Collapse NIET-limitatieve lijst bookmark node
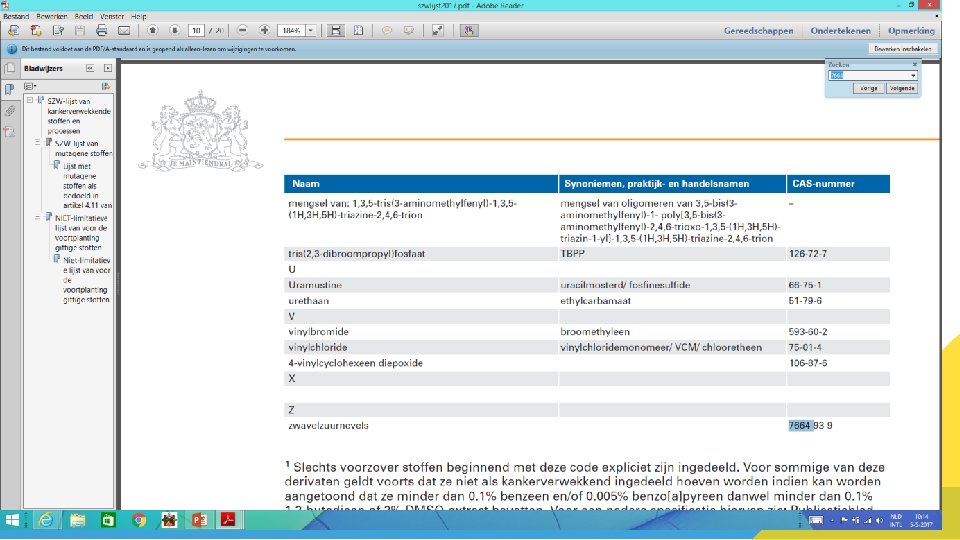Viewport: 960px width, 540px height. click(x=37, y=218)
